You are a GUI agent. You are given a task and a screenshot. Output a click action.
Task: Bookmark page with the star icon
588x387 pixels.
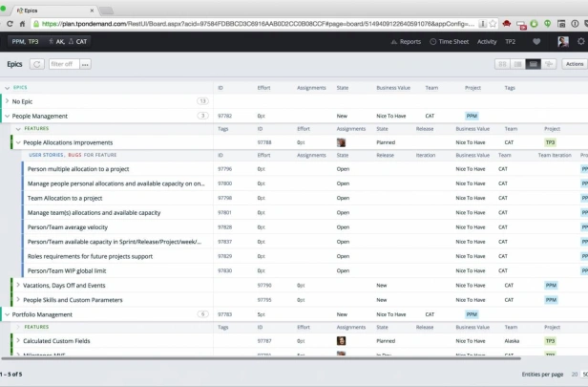coord(493,24)
